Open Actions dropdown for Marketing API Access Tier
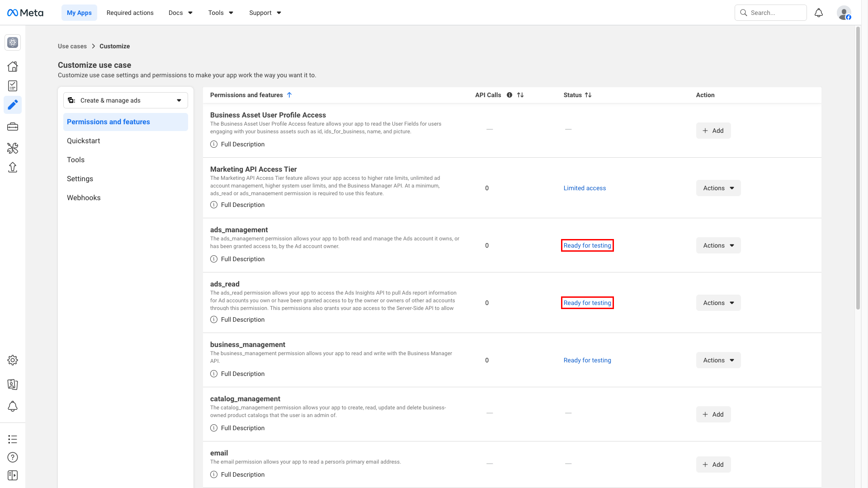868x488 pixels. [718, 188]
